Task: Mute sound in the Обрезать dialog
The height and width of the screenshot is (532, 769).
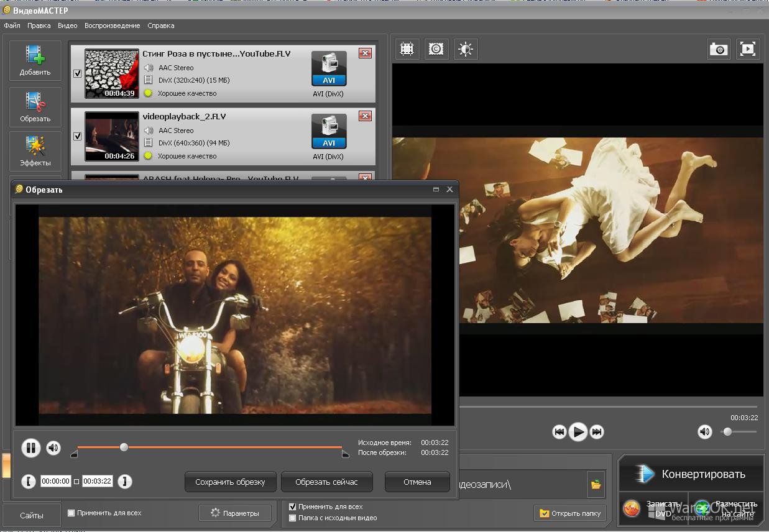Action: coord(53,447)
